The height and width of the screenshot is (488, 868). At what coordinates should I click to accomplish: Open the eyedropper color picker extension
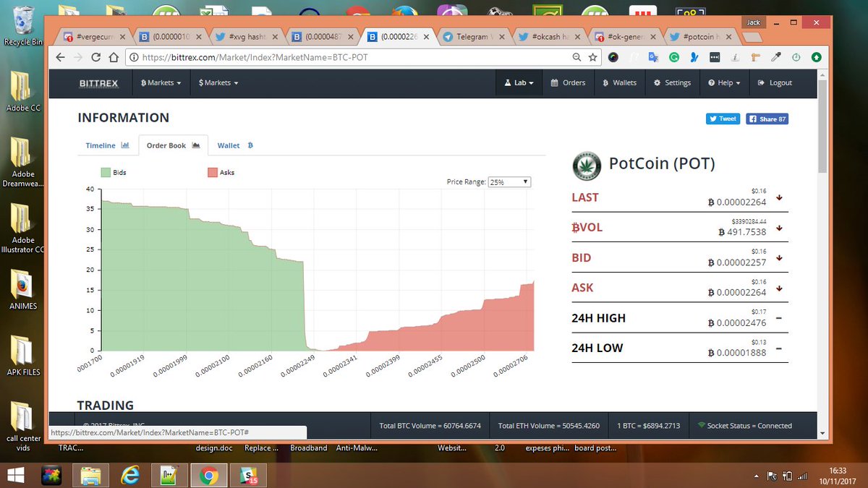click(x=776, y=57)
